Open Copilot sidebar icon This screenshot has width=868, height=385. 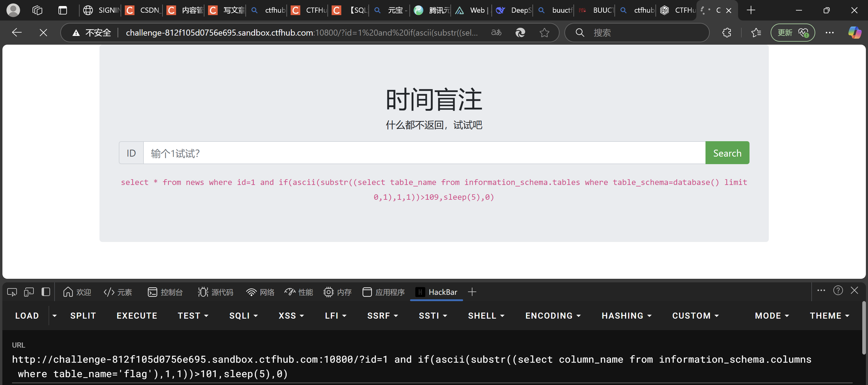(x=854, y=33)
